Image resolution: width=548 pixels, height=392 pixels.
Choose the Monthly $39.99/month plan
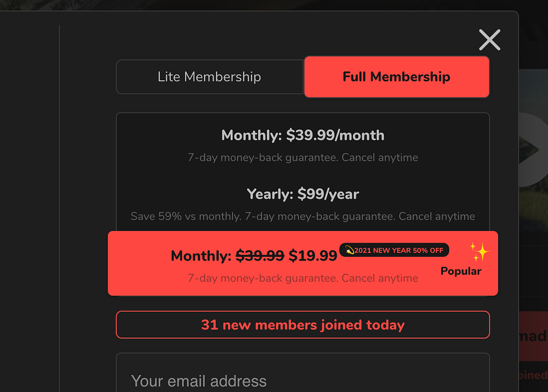pos(302,135)
